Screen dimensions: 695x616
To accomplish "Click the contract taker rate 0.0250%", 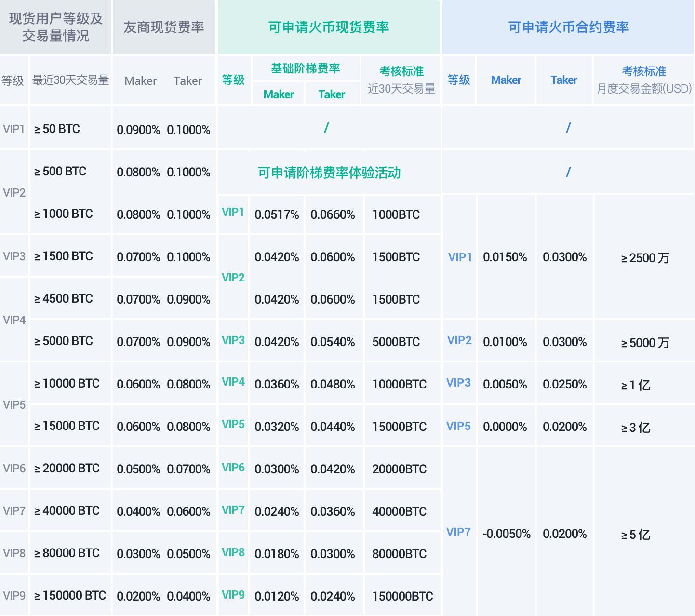I will click(565, 384).
